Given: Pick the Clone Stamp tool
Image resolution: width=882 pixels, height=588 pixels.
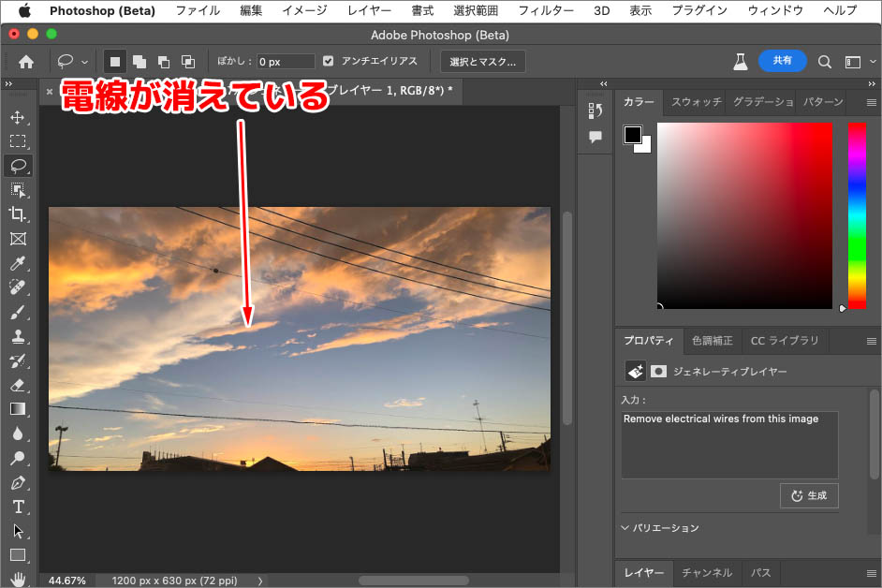Looking at the screenshot, I should [18, 336].
